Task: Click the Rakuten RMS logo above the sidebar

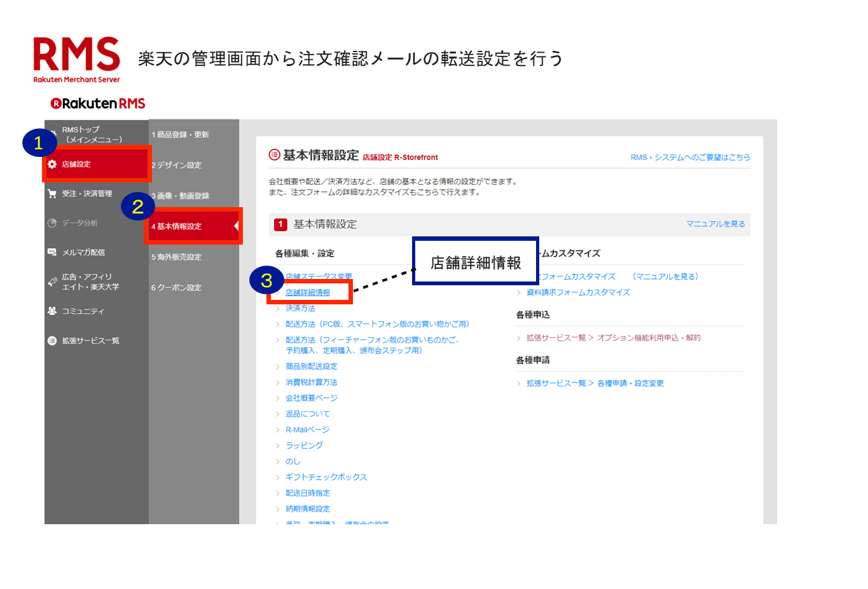Action: coord(98,104)
